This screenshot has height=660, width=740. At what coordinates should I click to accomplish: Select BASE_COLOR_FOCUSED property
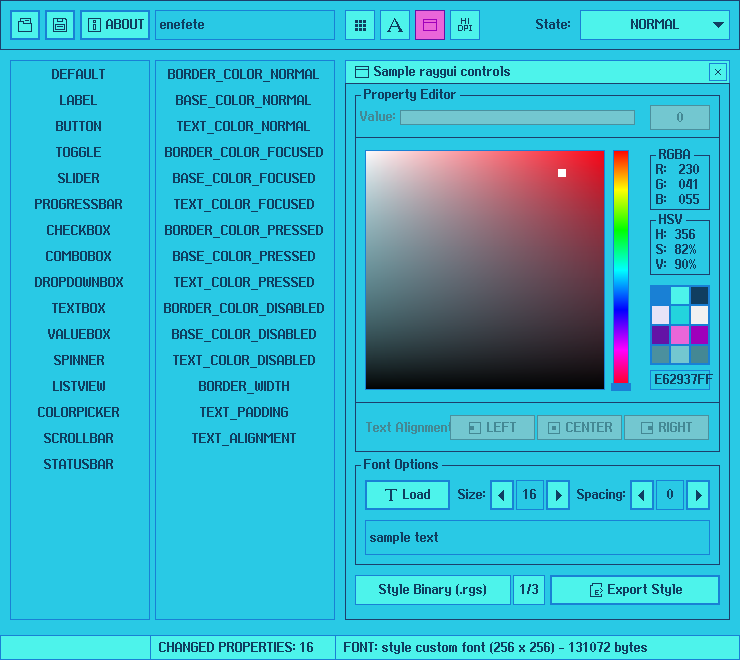[244, 178]
